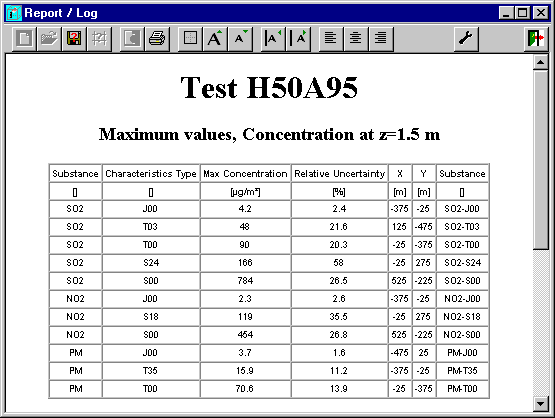
Task: Select the Max Concentration column header
Action: coord(245,173)
